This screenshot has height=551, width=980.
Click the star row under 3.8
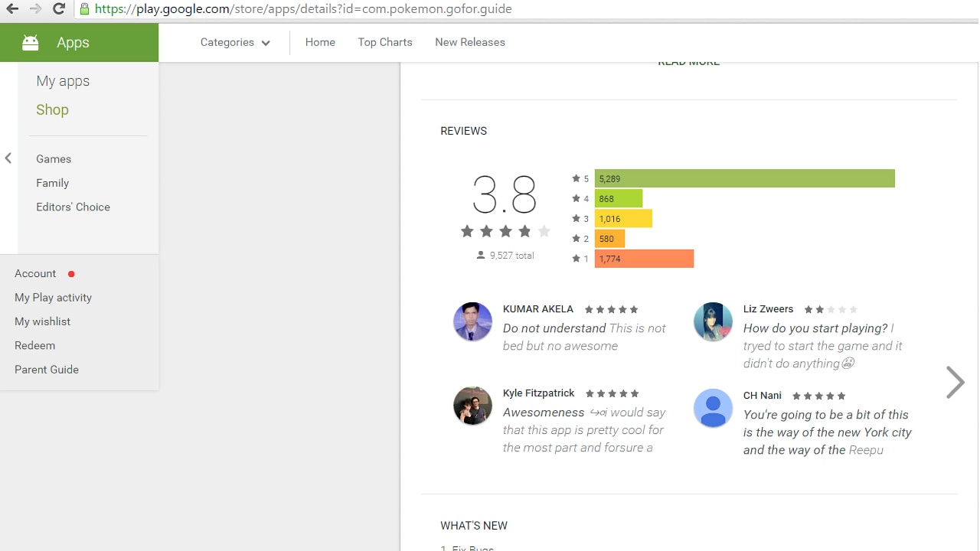click(x=505, y=231)
